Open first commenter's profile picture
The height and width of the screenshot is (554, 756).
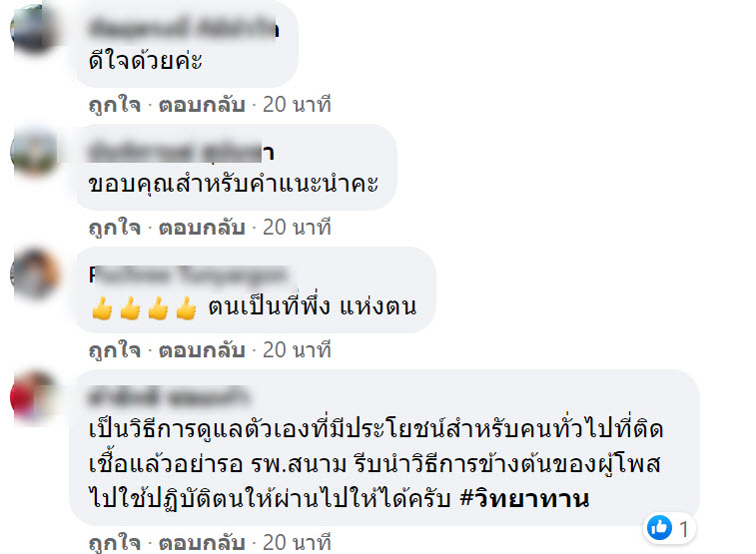35,29
